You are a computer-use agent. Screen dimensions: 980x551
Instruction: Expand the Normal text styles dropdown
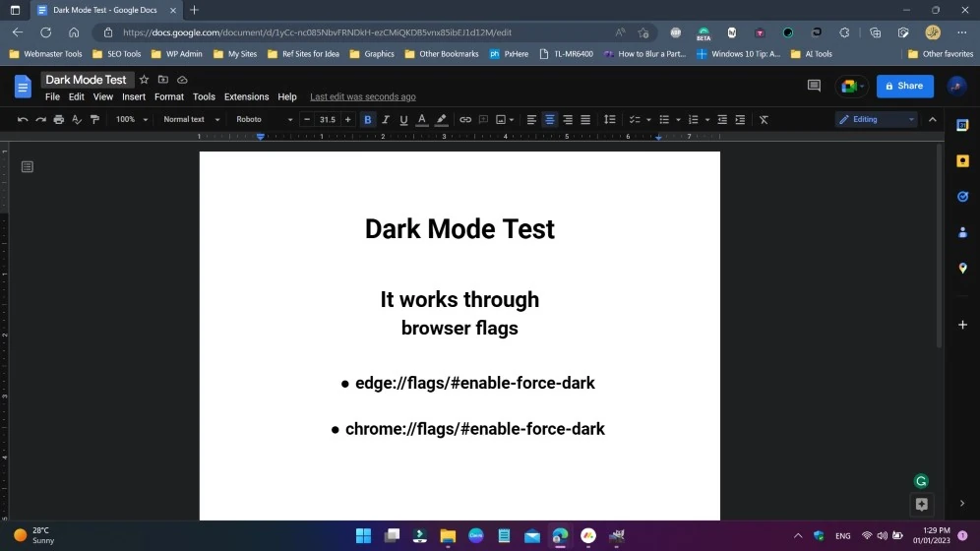point(191,120)
